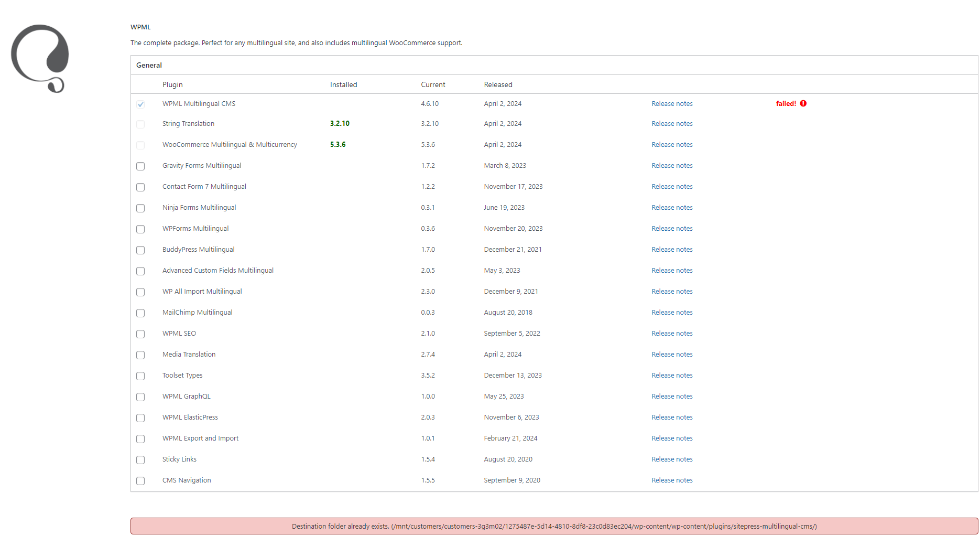Open Release notes for WPForms Multilingual
This screenshot has height=536, width=980.
[672, 229]
